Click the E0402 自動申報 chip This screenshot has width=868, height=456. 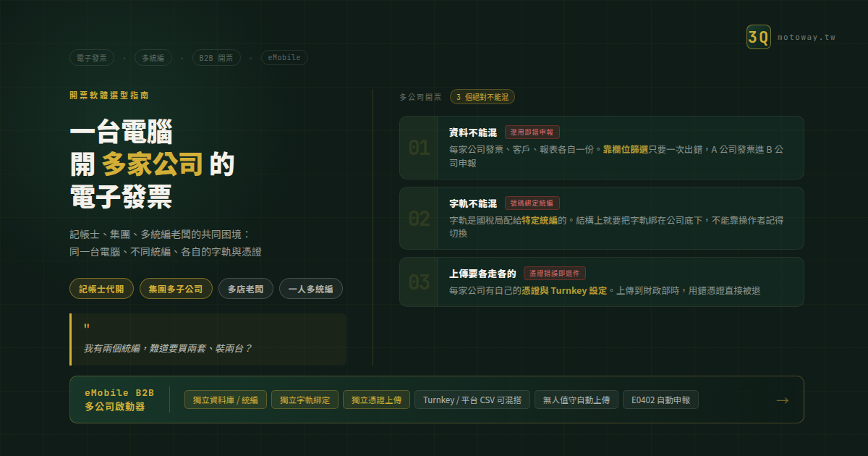660,400
